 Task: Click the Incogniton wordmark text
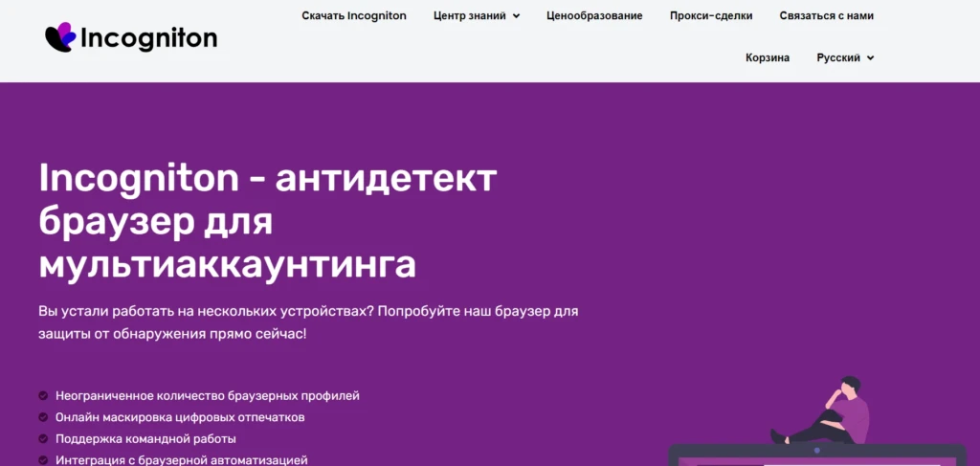pos(148,38)
